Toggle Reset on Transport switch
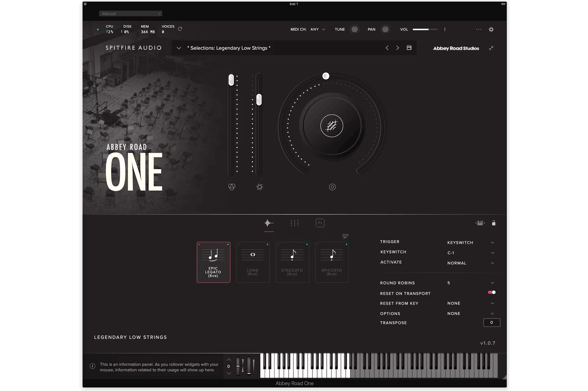This screenshot has height=391, width=588. 491,292
